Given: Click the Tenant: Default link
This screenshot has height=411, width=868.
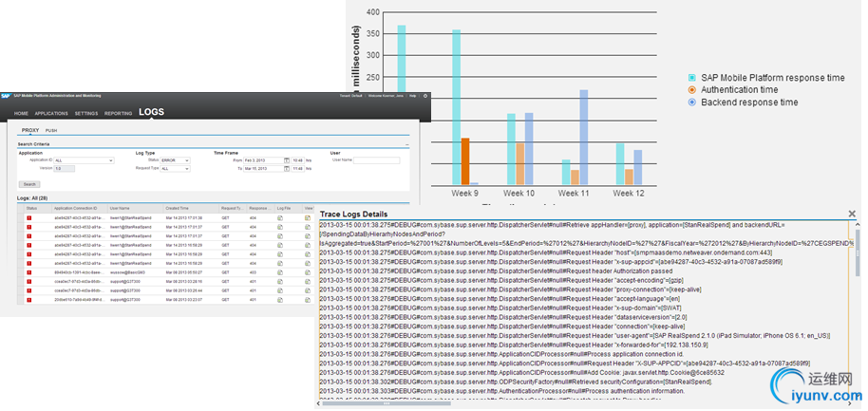Looking at the screenshot, I should [x=350, y=96].
